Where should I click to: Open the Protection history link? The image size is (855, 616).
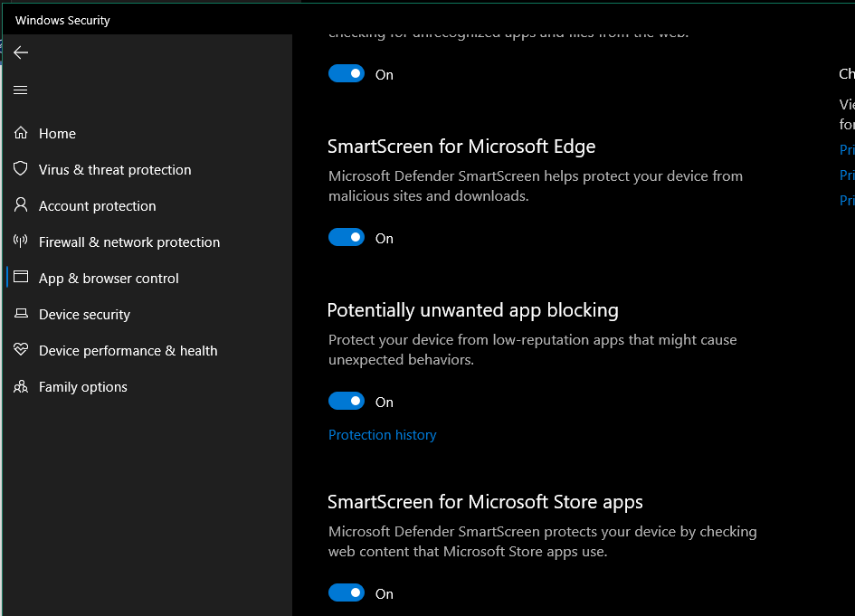(x=382, y=435)
